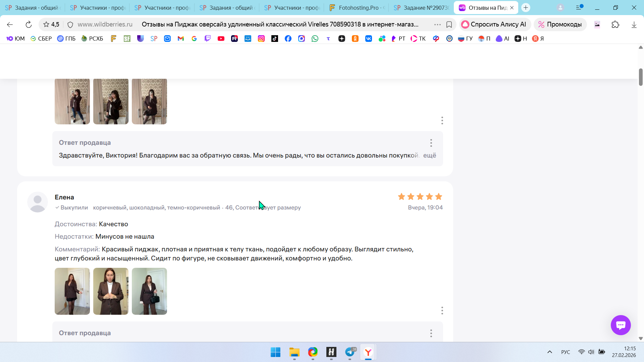The height and width of the screenshot is (362, 644).
Task: Open the Промокоды button
Action: tap(560, 24)
